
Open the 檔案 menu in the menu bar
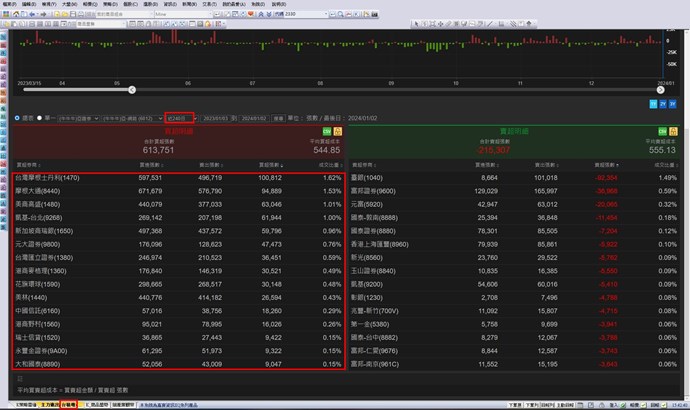pyautogui.click(x=9, y=4)
